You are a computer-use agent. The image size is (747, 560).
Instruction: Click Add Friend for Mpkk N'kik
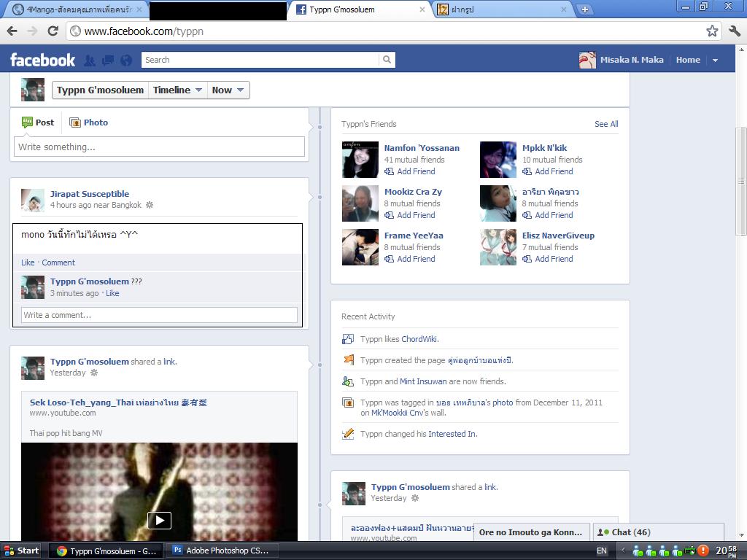pyautogui.click(x=548, y=171)
